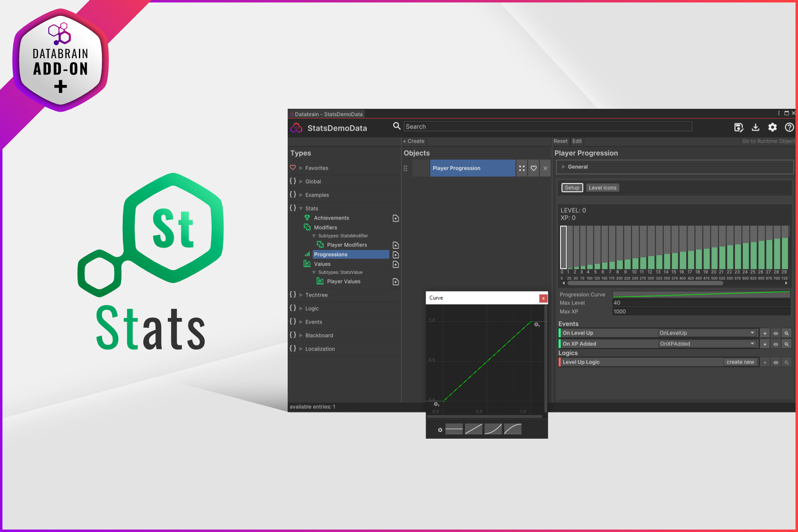798x532 pixels.
Task: Select the Setup tab in Player Progression
Action: pos(572,187)
